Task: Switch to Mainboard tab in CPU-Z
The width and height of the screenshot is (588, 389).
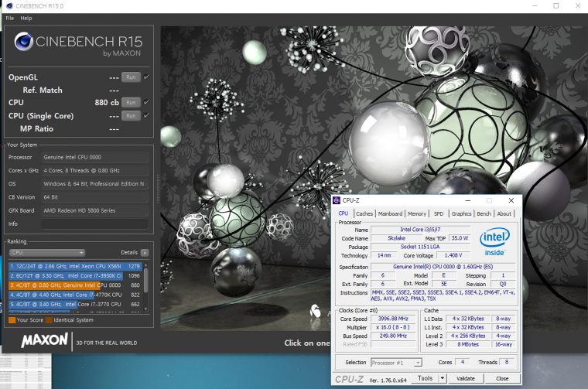Action: coord(390,213)
